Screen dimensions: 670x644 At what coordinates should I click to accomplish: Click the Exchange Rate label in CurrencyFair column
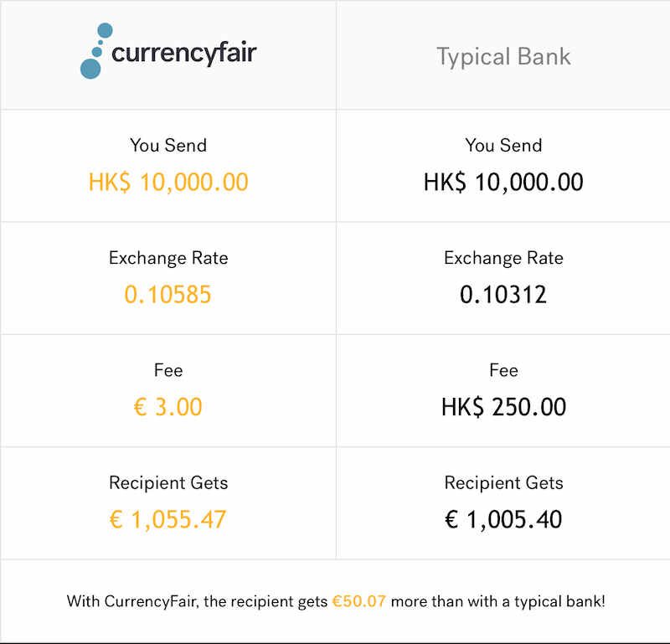click(x=168, y=258)
